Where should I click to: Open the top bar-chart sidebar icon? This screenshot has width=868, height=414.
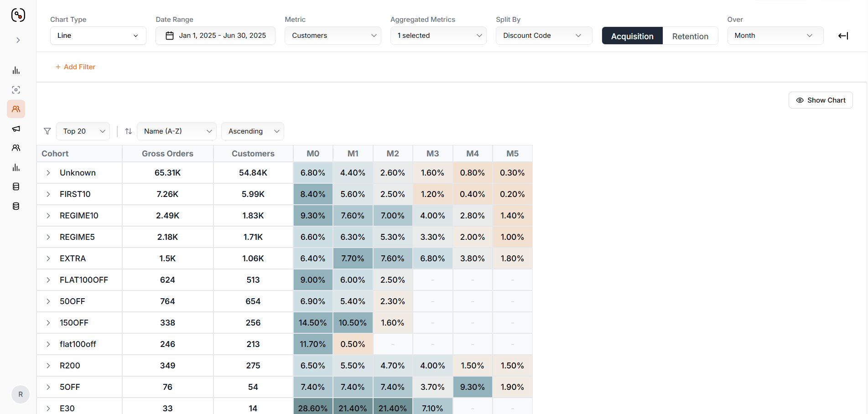tap(16, 70)
